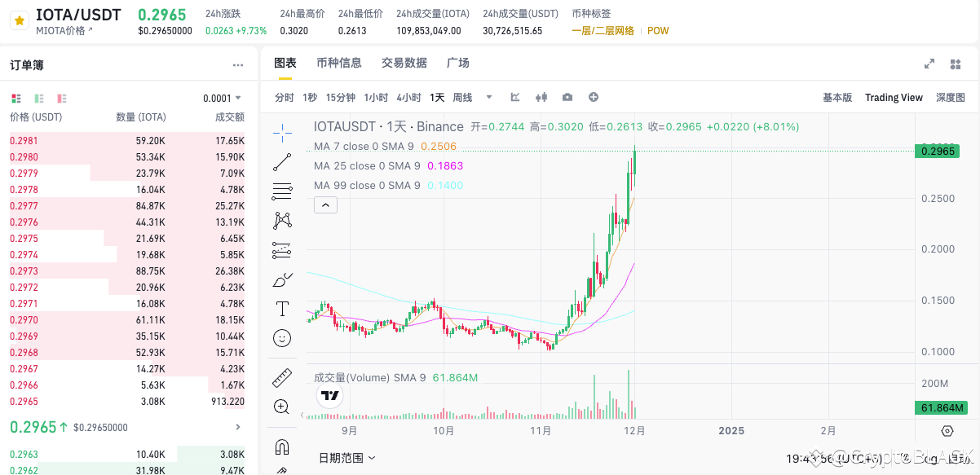Click the 成交额 column header
980x475 pixels.
230,117
